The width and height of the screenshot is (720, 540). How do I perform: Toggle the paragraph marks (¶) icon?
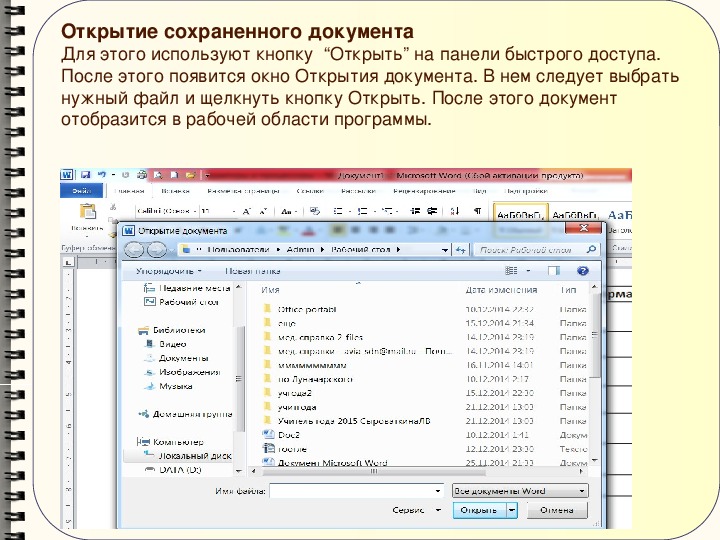pos(477,212)
